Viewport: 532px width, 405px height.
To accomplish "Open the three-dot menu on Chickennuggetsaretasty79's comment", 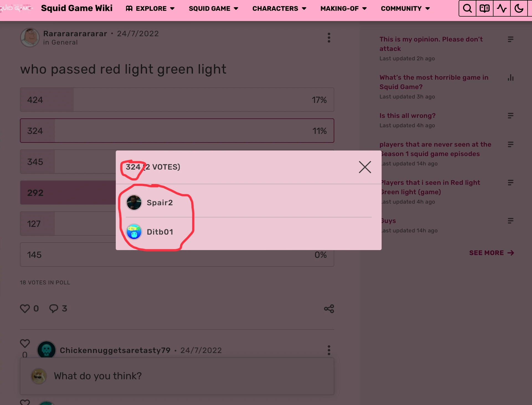I will pos(329,350).
